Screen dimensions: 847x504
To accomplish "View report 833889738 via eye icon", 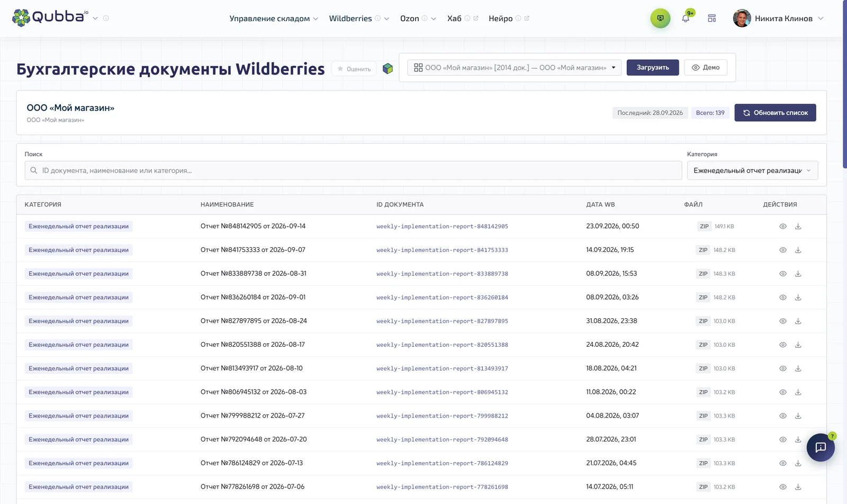I will point(782,274).
